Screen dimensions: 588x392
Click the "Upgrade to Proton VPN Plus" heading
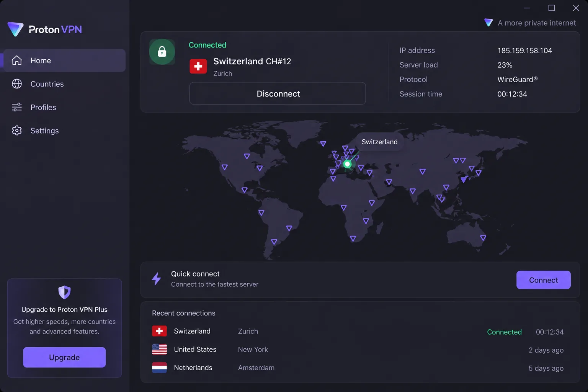[x=64, y=310]
